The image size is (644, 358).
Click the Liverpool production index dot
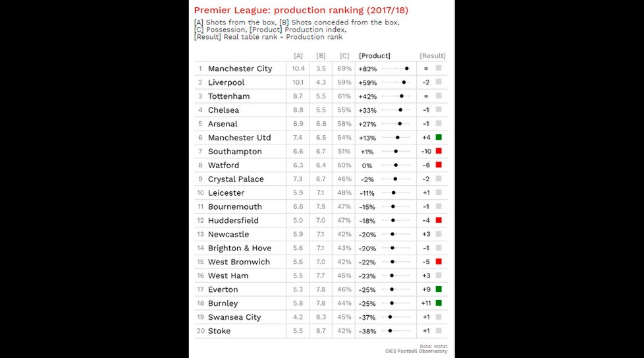coord(404,82)
